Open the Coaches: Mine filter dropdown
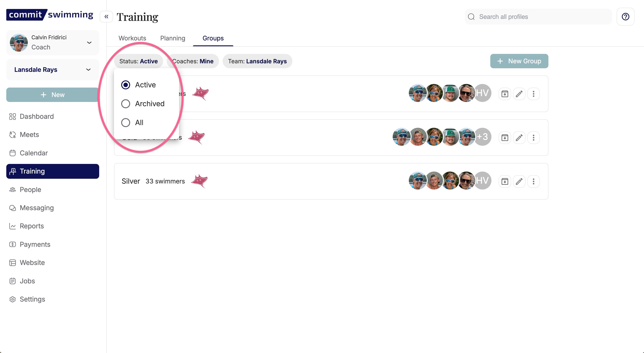Image resolution: width=644 pixels, height=353 pixels. (193, 61)
